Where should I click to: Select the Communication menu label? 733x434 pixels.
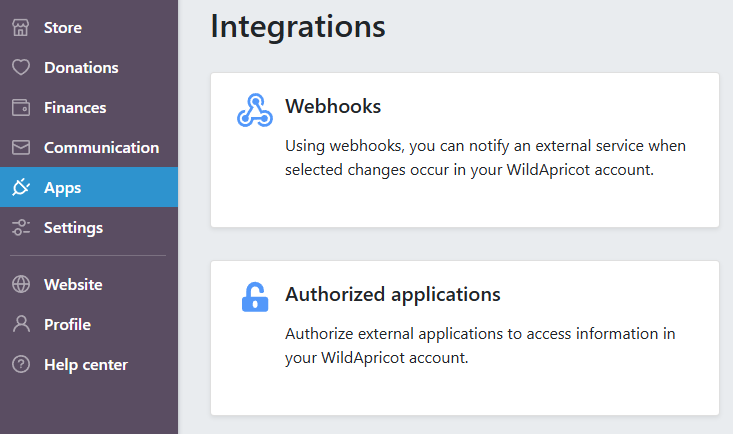click(101, 148)
